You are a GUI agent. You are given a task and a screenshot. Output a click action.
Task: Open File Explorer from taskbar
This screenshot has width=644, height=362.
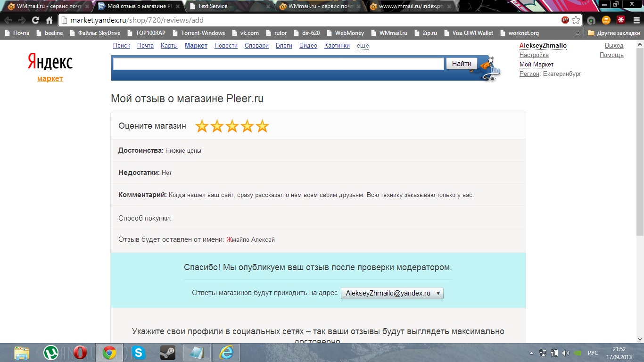tap(22, 353)
